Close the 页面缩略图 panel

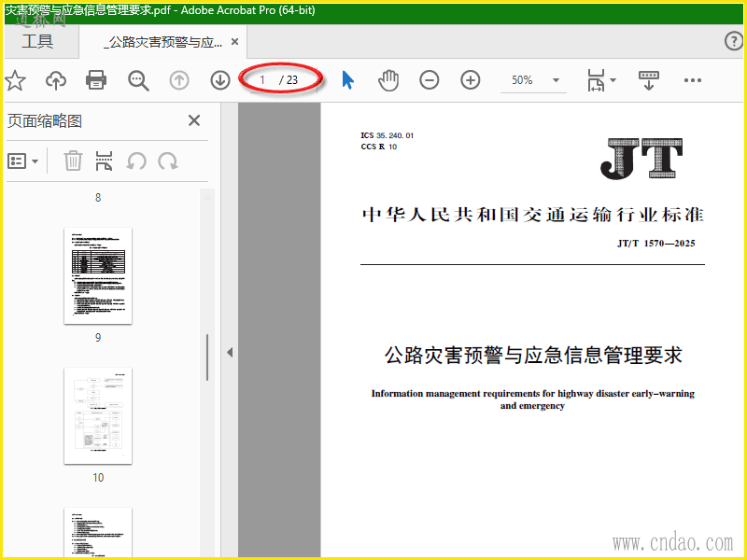[194, 120]
